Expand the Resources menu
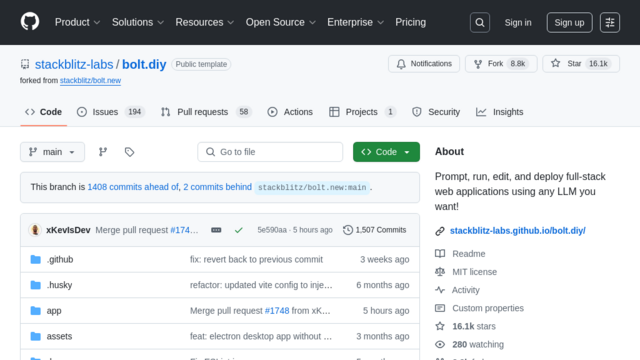Viewport: 640px width, 360px height. point(204,22)
